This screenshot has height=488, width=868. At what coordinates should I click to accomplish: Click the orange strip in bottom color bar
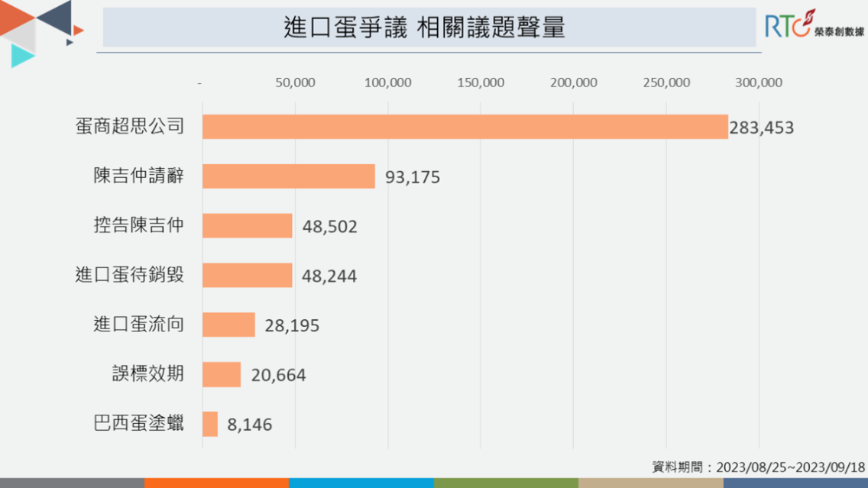(216, 483)
